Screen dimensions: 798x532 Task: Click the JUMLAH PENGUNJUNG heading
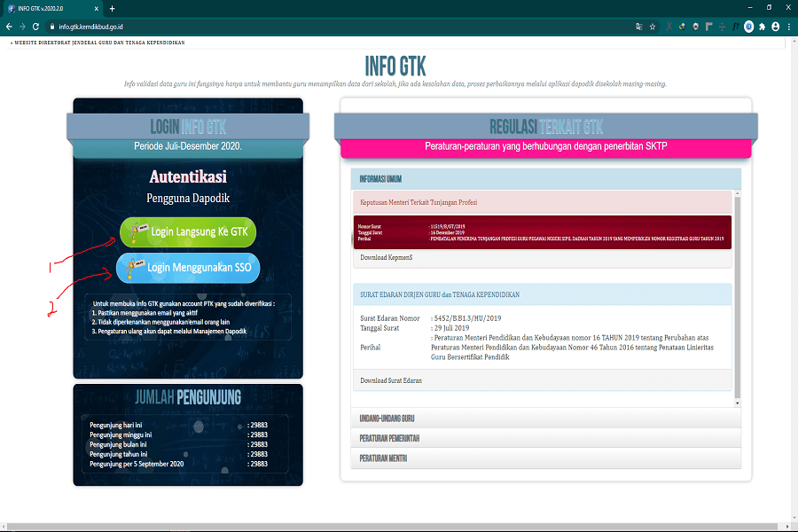(x=188, y=397)
